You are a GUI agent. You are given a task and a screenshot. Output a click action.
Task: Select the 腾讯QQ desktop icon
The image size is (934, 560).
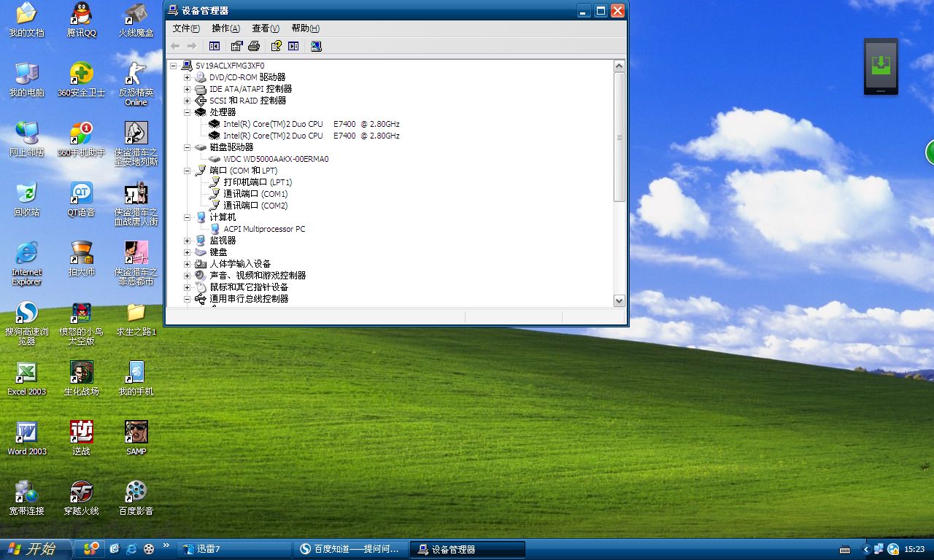tap(81, 14)
